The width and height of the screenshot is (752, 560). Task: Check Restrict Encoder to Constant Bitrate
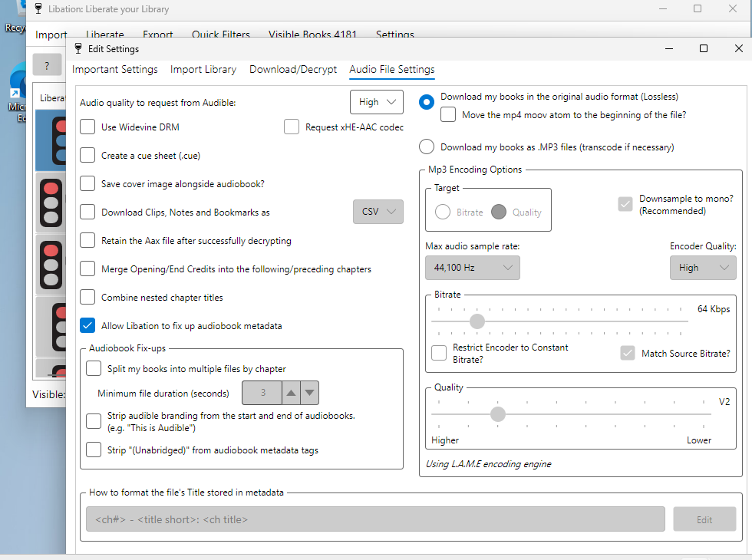[439, 353]
